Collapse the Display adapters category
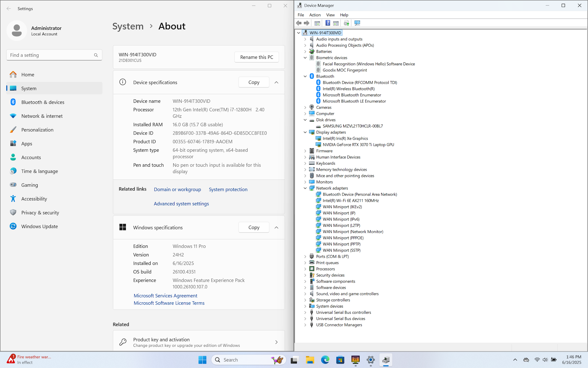588x368 pixels. (305, 132)
